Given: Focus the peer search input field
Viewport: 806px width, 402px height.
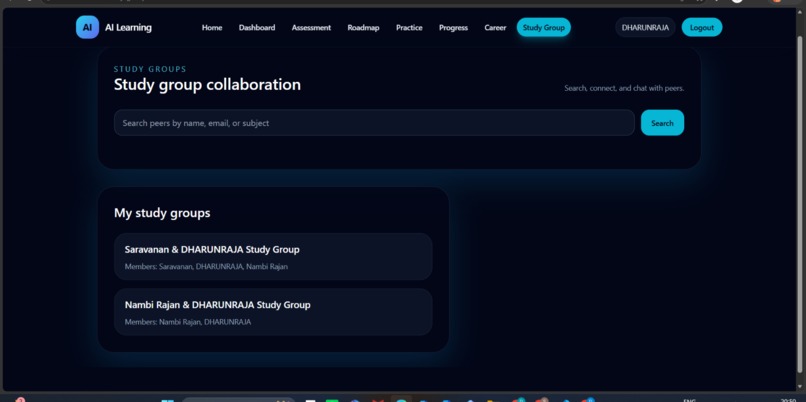Looking at the screenshot, I should 374,123.
